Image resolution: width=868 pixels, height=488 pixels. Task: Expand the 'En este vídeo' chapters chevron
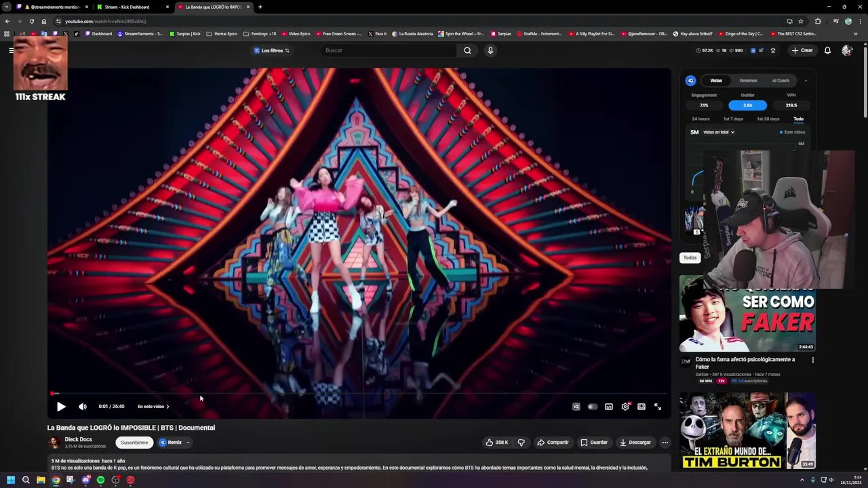pos(167,407)
